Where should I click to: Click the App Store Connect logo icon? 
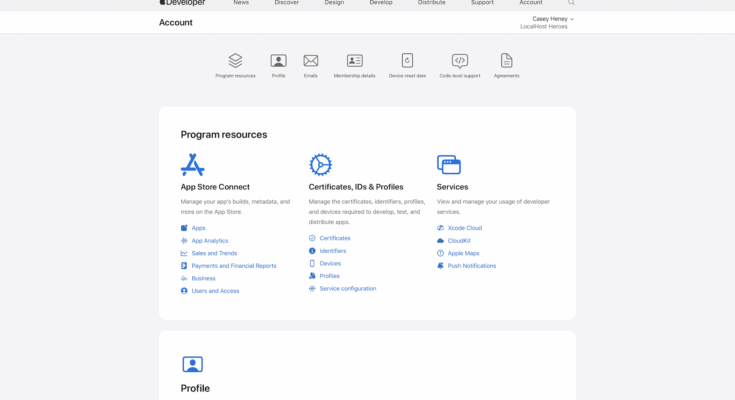(193, 165)
